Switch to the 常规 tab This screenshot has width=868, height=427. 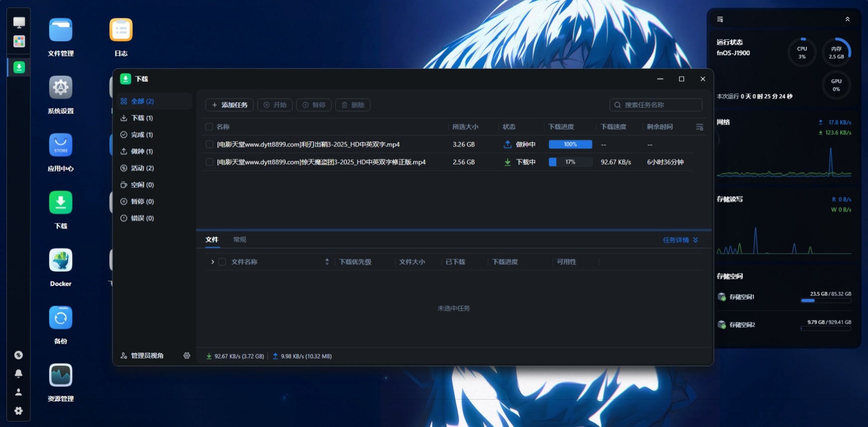coord(240,239)
